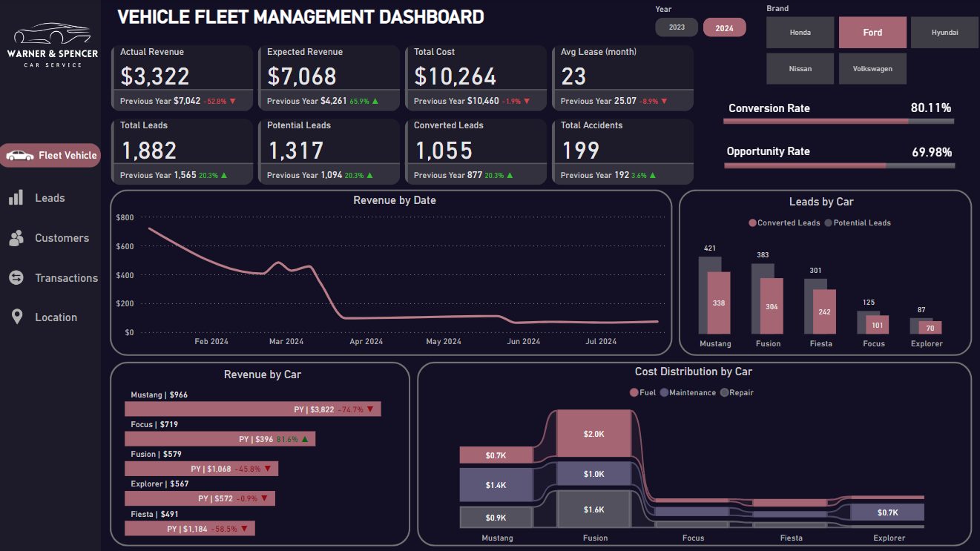This screenshot has height=551, width=980.
Task: Click the green up arrow on Converted Leads card
Action: [510, 176]
